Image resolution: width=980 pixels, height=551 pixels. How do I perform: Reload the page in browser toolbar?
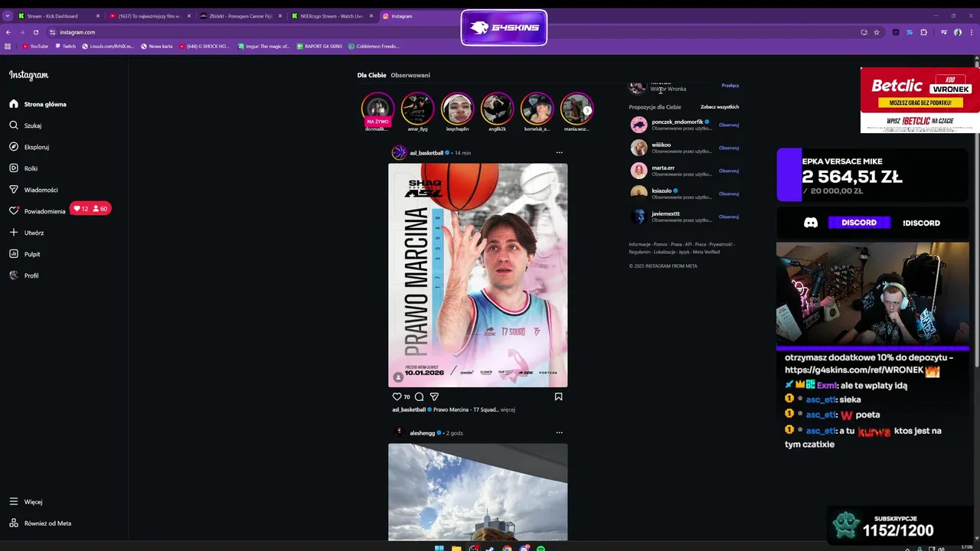35,32
